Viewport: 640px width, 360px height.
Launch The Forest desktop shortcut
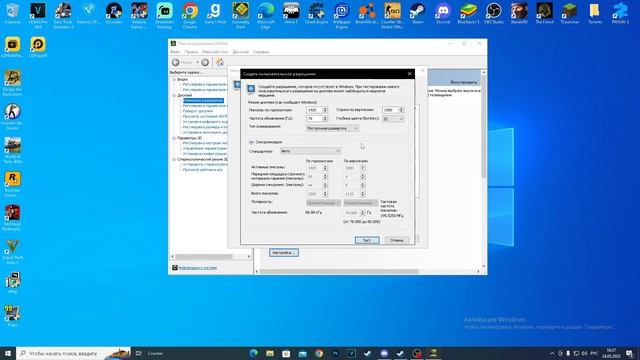(x=544, y=13)
